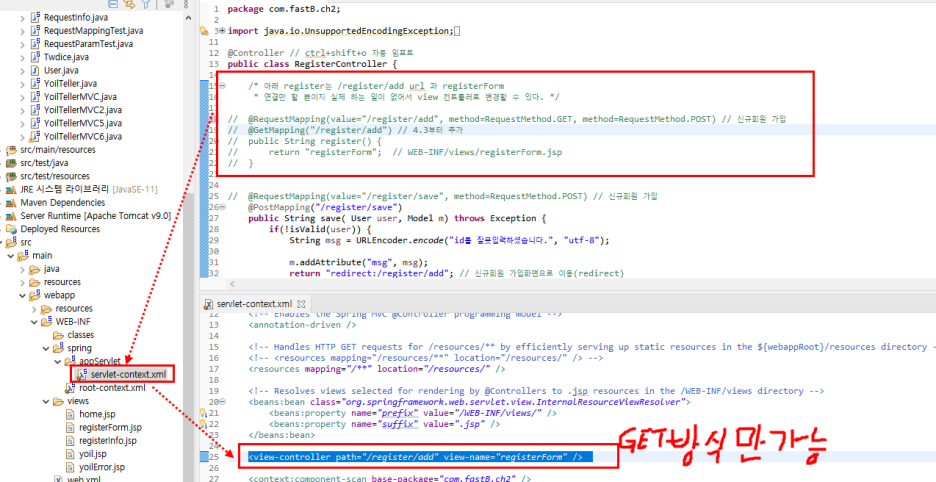Expand the java folder under main

click(x=23, y=269)
